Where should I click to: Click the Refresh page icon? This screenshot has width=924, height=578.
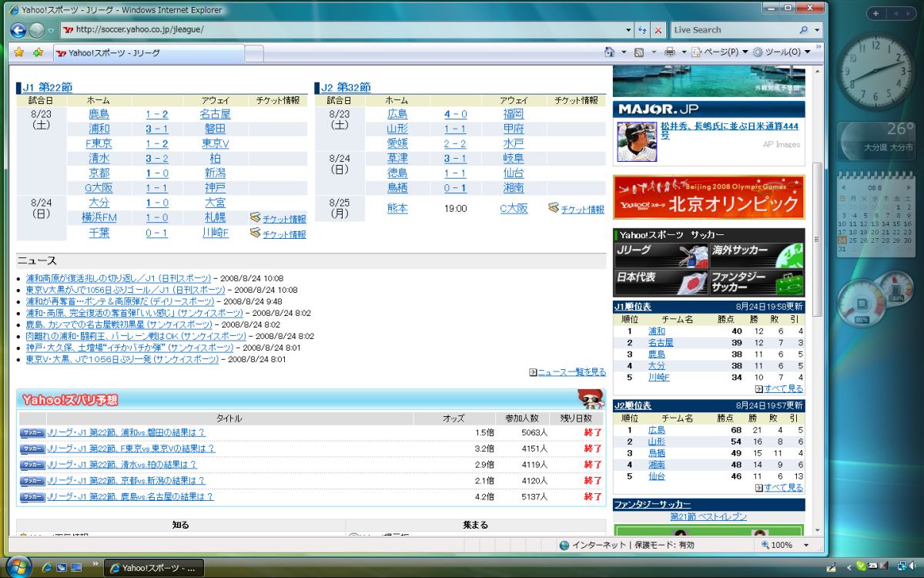[643, 30]
